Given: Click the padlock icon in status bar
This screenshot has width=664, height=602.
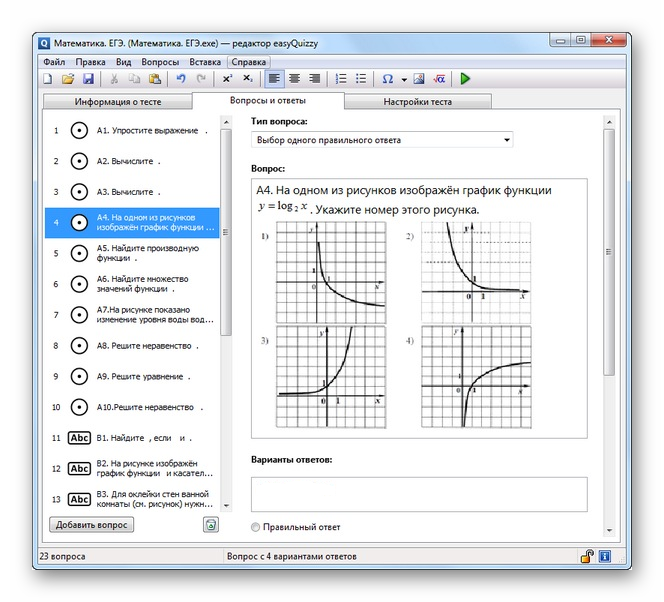Looking at the screenshot, I should 587,556.
